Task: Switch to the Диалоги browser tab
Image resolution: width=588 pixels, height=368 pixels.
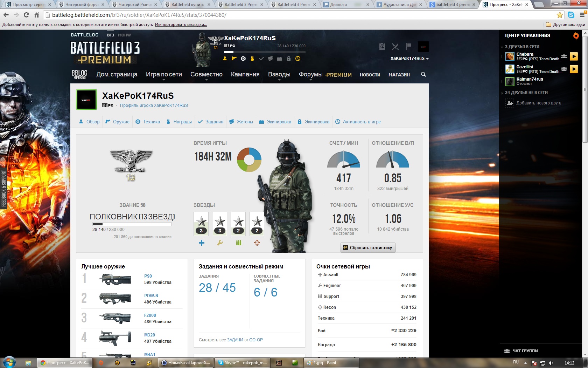Action: 345,5
